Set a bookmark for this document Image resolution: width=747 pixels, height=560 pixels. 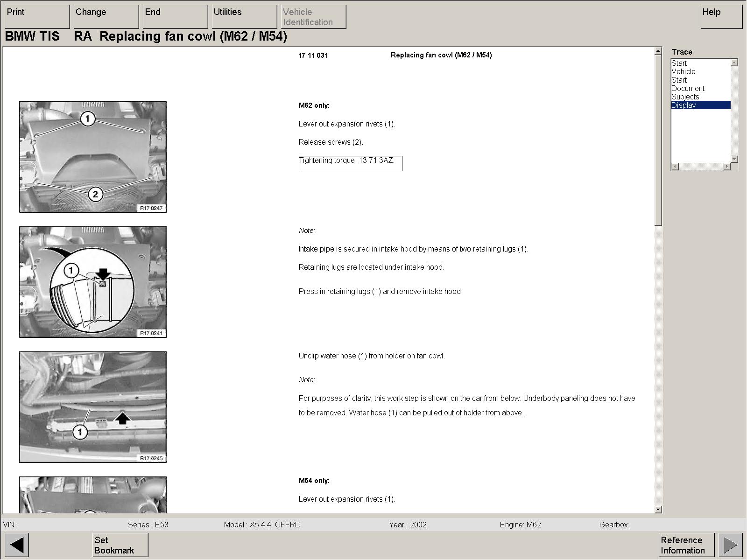[120, 545]
